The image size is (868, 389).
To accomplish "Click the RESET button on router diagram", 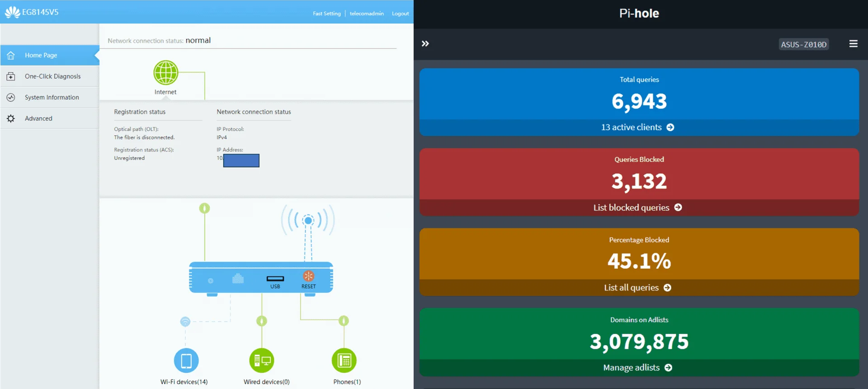I will pyautogui.click(x=309, y=276).
